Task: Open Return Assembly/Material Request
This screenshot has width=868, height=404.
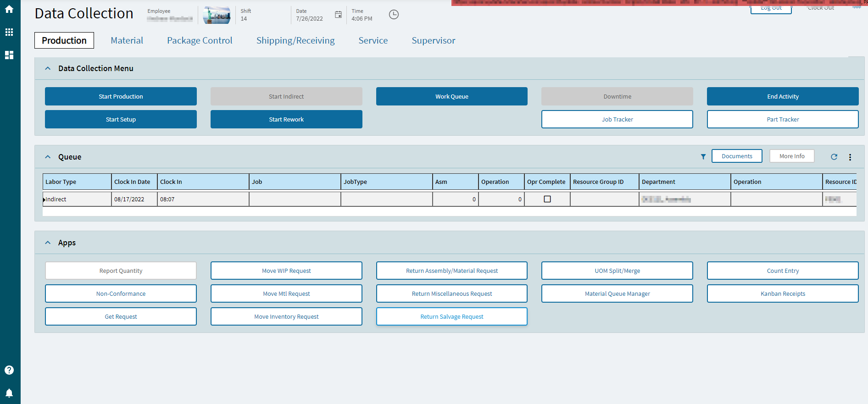Action: 452,271
